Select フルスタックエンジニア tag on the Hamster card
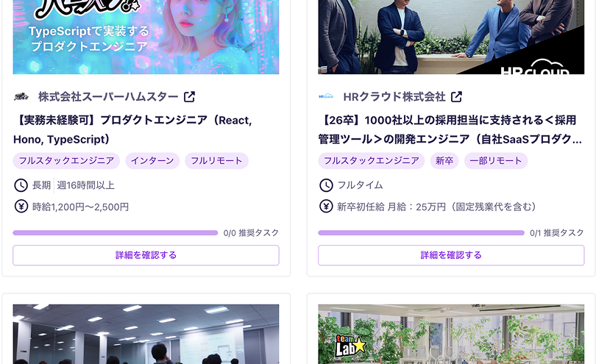 (66, 161)
